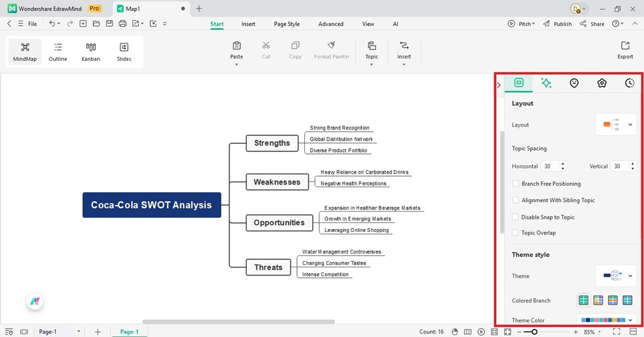The image size is (644, 337).
Task: Open Kanban view mode
Action: point(91,52)
